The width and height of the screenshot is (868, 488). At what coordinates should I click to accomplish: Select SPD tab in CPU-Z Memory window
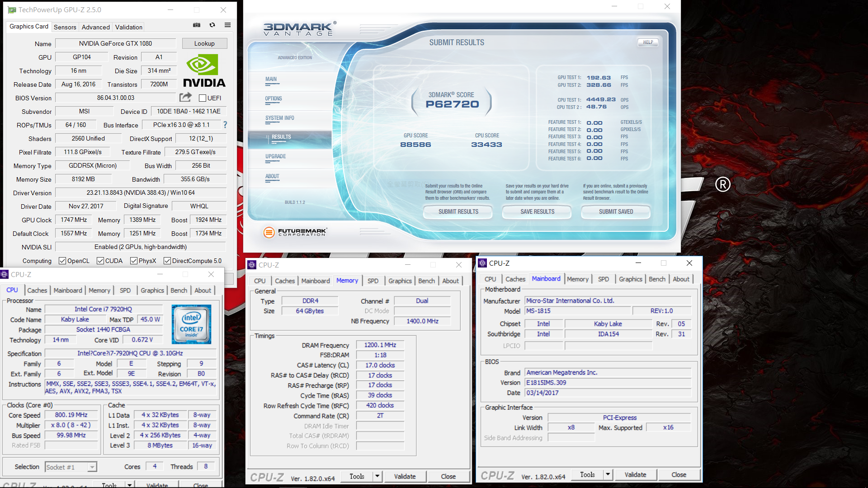coord(373,281)
